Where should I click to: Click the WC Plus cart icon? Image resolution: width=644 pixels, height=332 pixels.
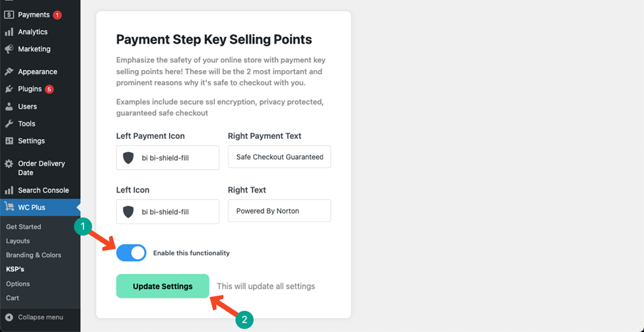9,208
